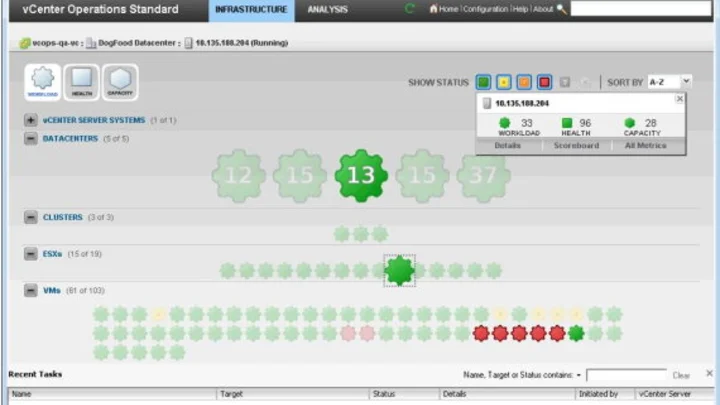Viewport: 720px width, 405px height.
Task: Click the search magnifier icon
Action: [x=562, y=9]
